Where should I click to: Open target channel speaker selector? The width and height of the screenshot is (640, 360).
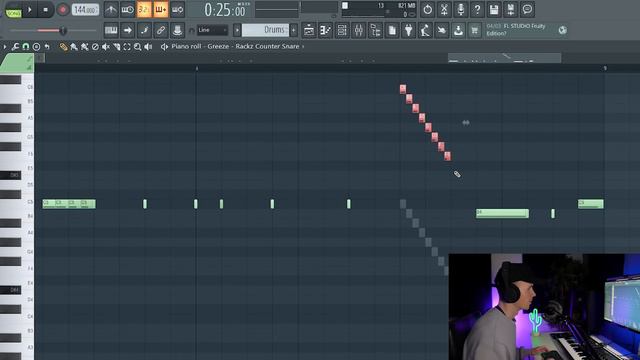(x=164, y=47)
